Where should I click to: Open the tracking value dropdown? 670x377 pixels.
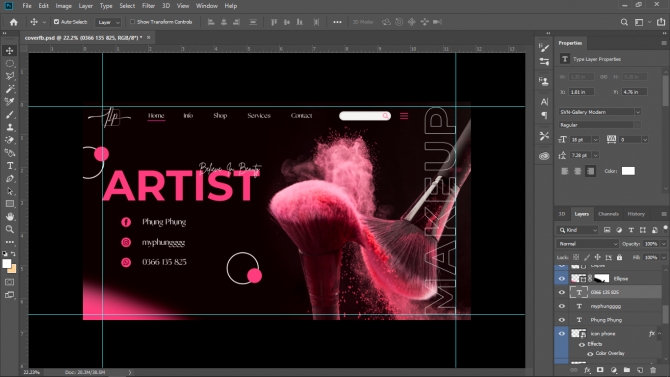[x=645, y=140]
